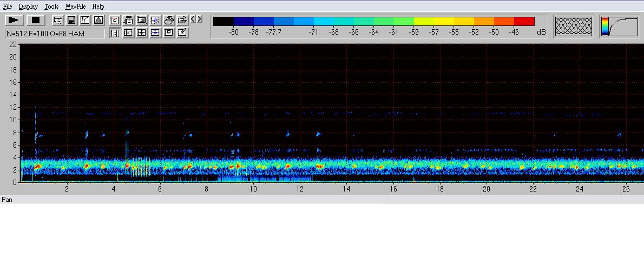
Task: Open the File menu
Action: point(8,6)
